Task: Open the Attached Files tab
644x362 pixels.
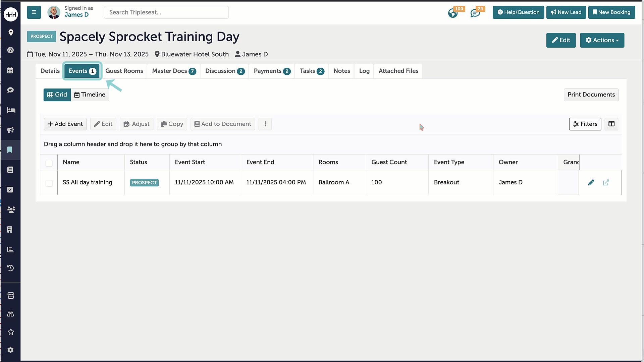Action: tap(398, 71)
